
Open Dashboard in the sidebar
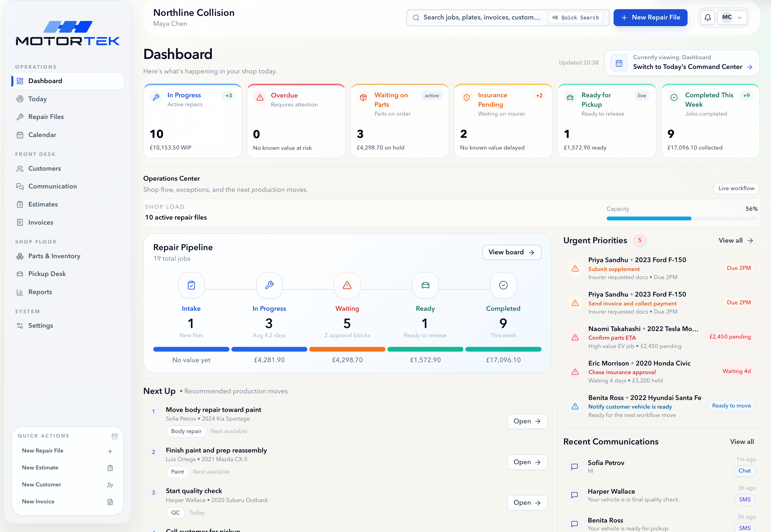click(x=68, y=81)
